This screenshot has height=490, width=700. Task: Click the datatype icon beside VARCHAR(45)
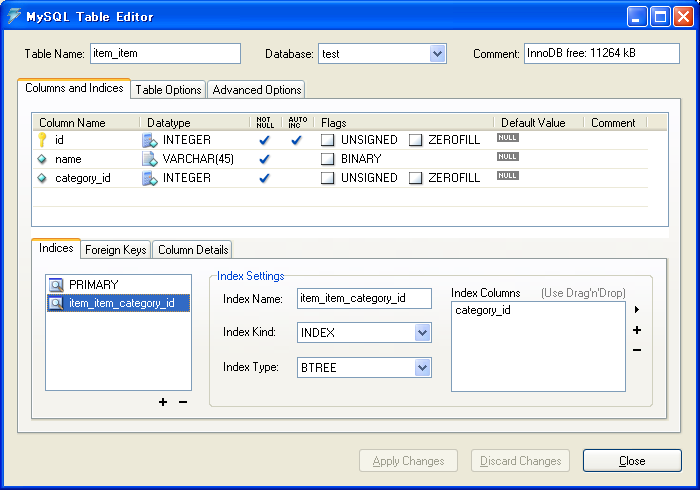150,159
